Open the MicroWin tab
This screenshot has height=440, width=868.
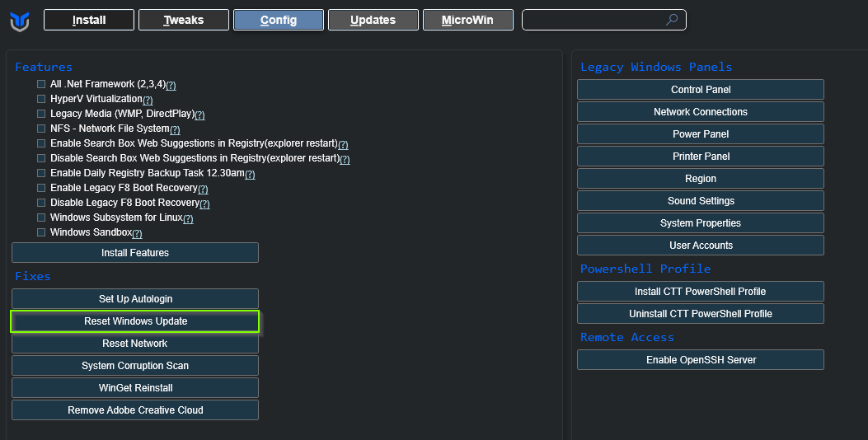[x=467, y=20]
